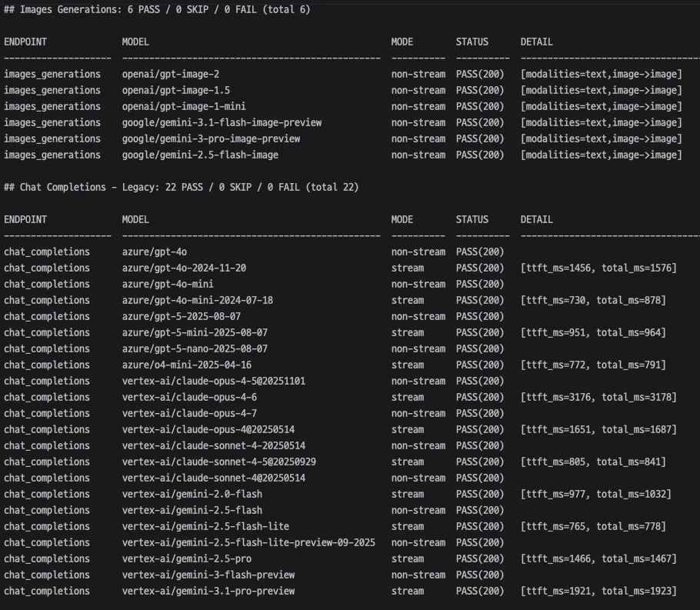Click detail [ttft_ms=1651, total_ms=1687]
This screenshot has width=700, height=610.
(598, 429)
